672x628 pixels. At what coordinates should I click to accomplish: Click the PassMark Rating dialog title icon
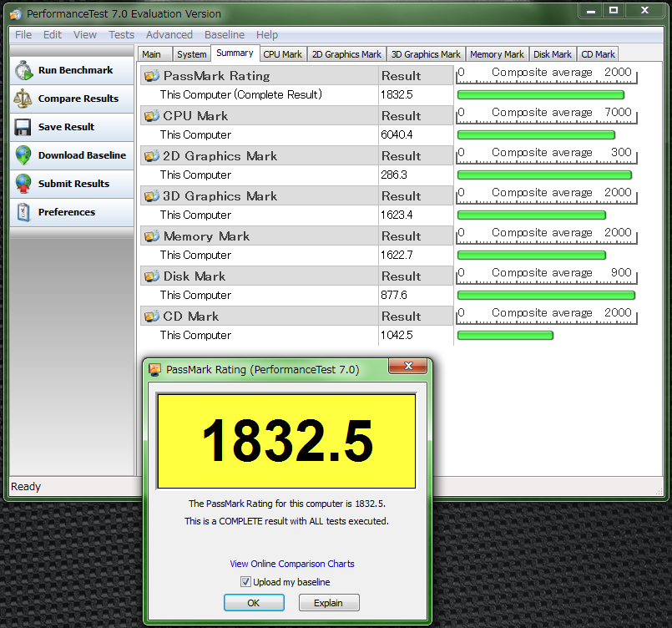[154, 369]
